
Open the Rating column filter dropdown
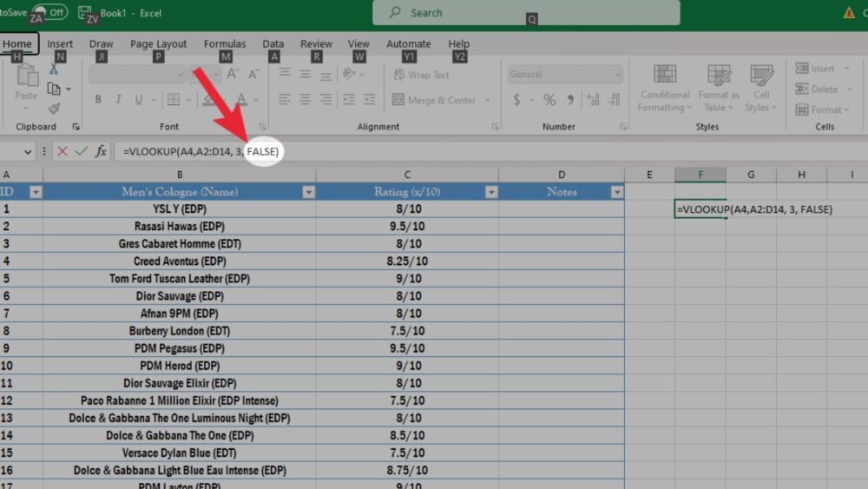click(x=491, y=192)
